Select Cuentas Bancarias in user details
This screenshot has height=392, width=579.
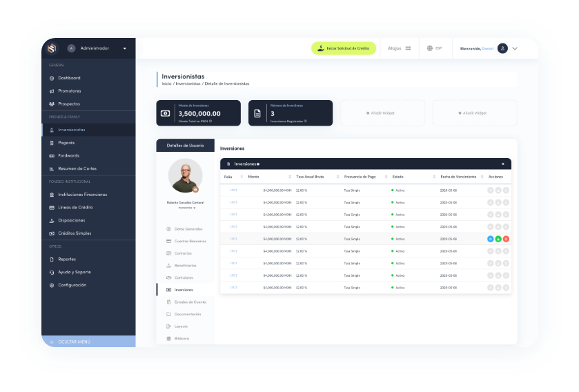pyautogui.click(x=190, y=241)
